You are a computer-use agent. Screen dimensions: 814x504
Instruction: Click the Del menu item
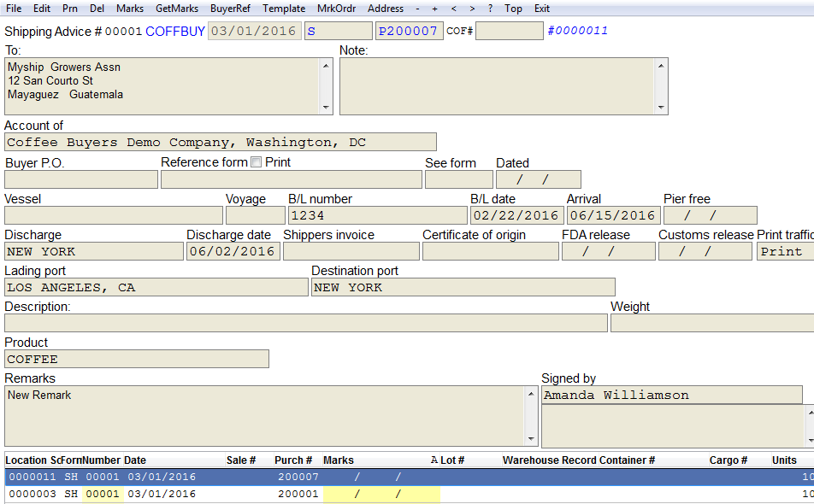pos(97,9)
